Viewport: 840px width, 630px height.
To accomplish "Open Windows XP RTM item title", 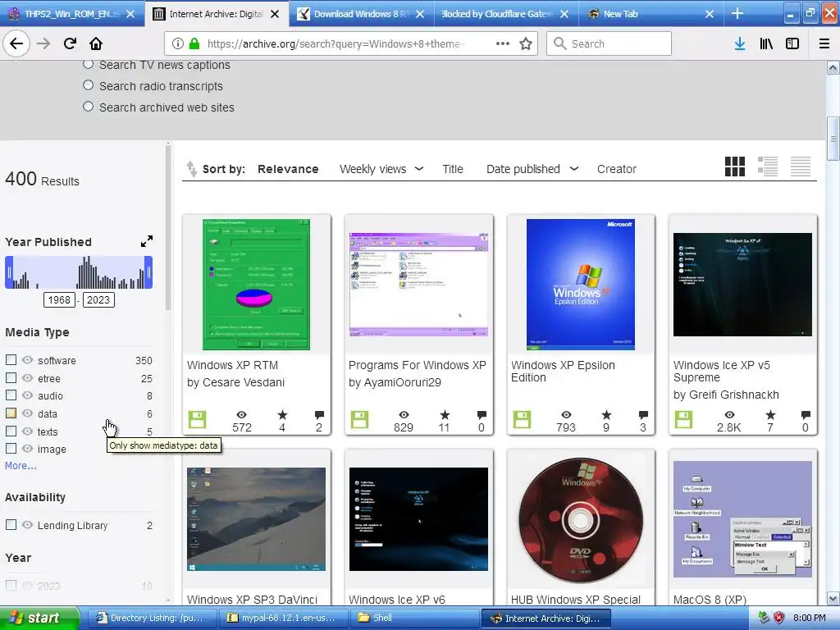I will click(232, 365).
